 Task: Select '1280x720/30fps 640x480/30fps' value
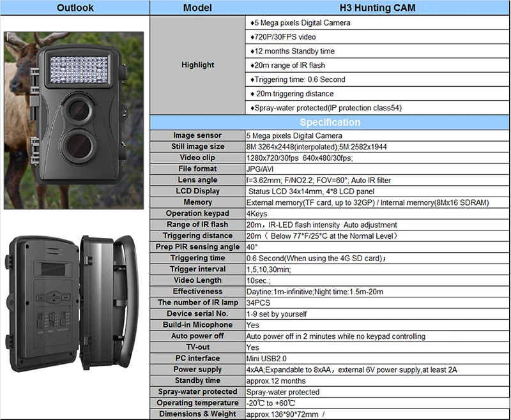point(300,158)
